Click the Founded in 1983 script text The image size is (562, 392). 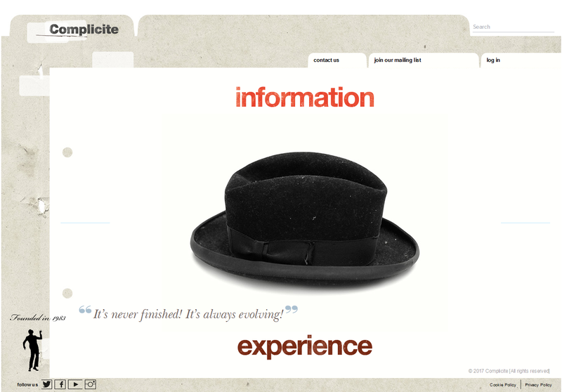click(x=38, y=318)
